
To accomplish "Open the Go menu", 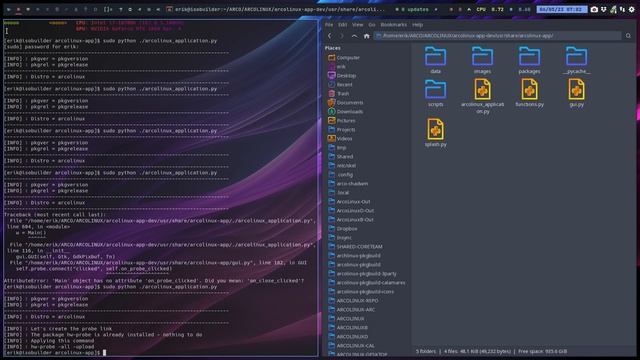I will tap(372, 25).
